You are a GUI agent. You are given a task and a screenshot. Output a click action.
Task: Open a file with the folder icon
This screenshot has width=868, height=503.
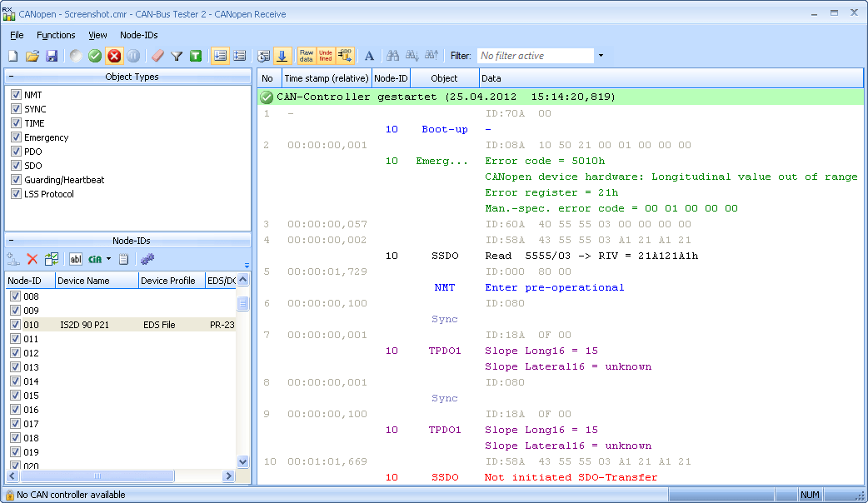pos(32,56)
